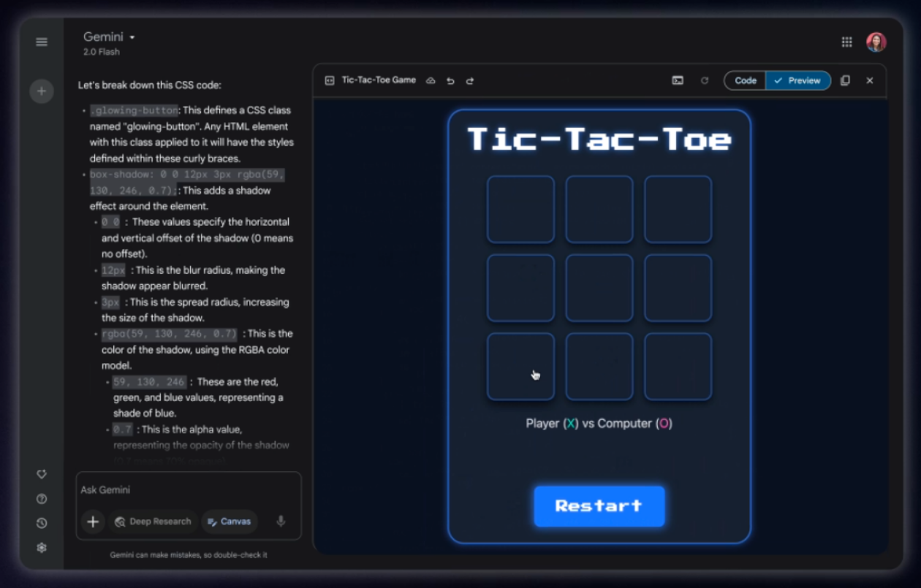The image size is (921, 588).
Task: Open Activity history in the sidebar
Action: coord(42,523)
